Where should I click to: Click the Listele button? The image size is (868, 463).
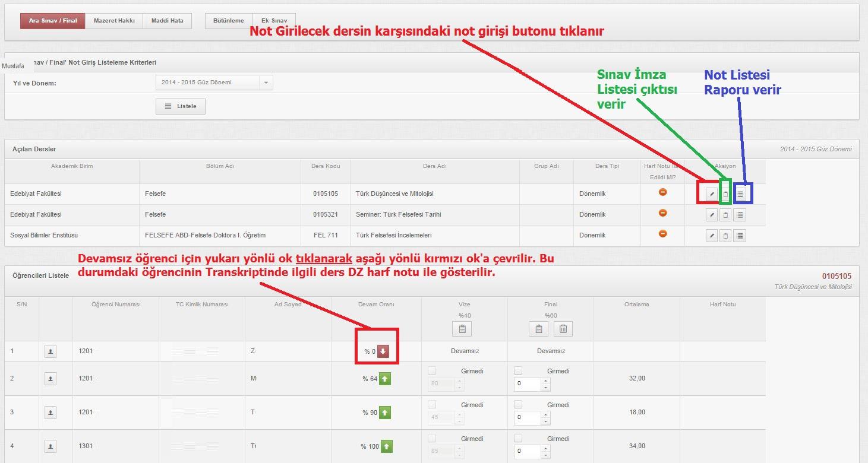pos(181,106)
